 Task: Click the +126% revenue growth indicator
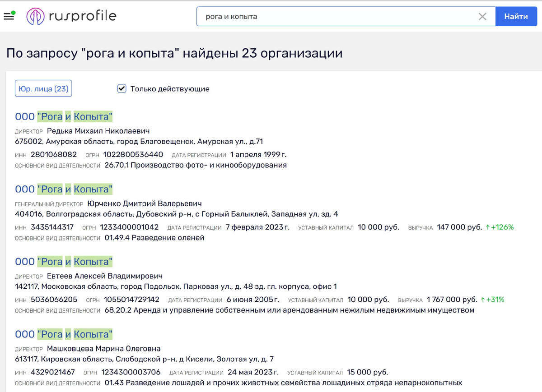pos(500,227)
